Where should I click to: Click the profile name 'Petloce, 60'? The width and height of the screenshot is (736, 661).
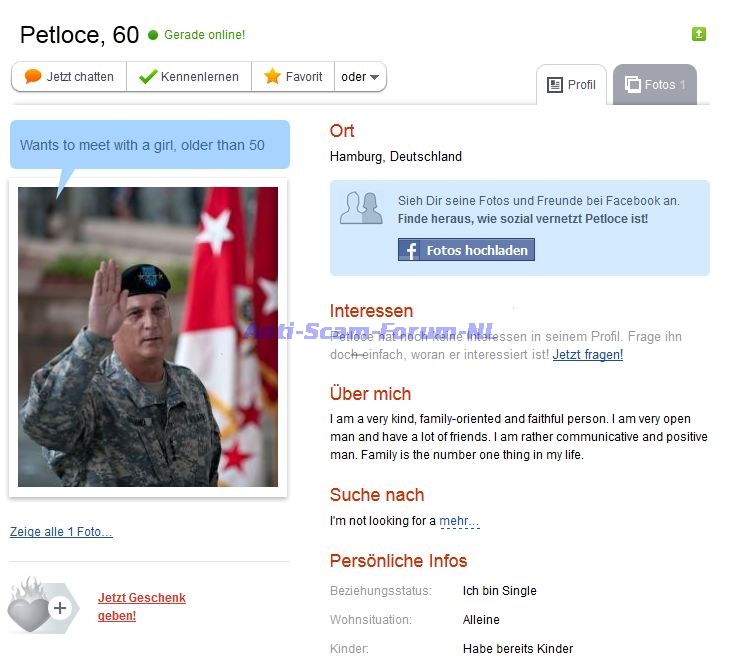point(79,35)
